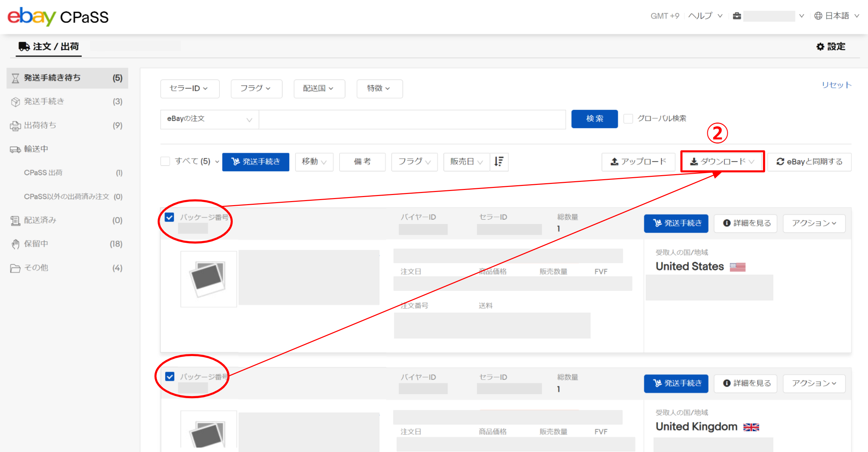Click the globe icon for 日本語
The width and height of the screenshot is (868, 452).
click(x=818, y=16)
